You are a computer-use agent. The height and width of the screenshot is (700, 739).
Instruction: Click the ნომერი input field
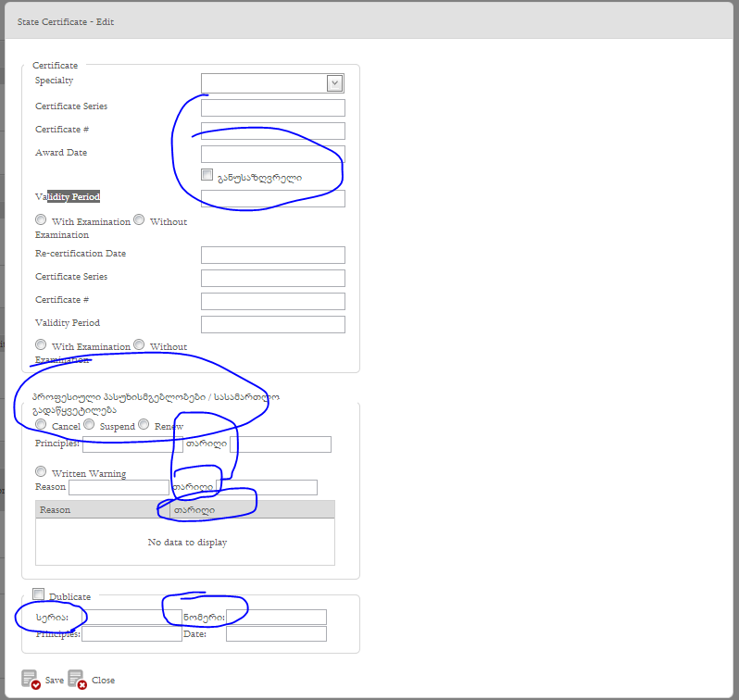[x=276, y=617]
